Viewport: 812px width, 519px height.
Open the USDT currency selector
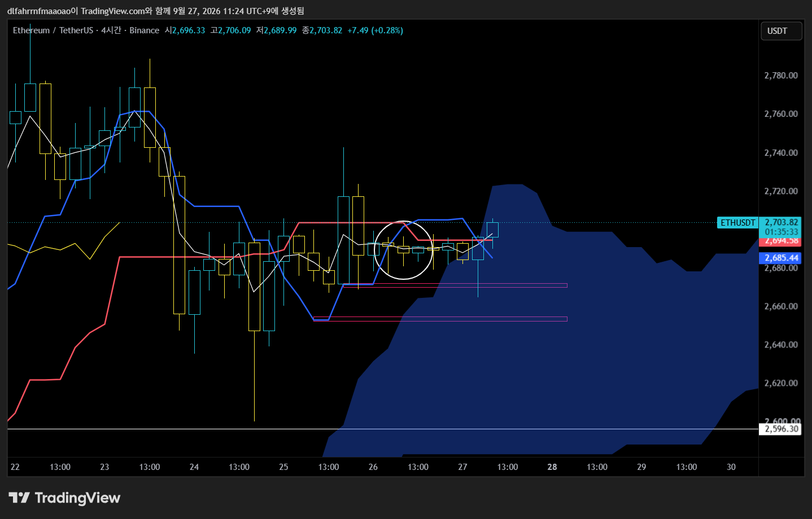(782, 31)
